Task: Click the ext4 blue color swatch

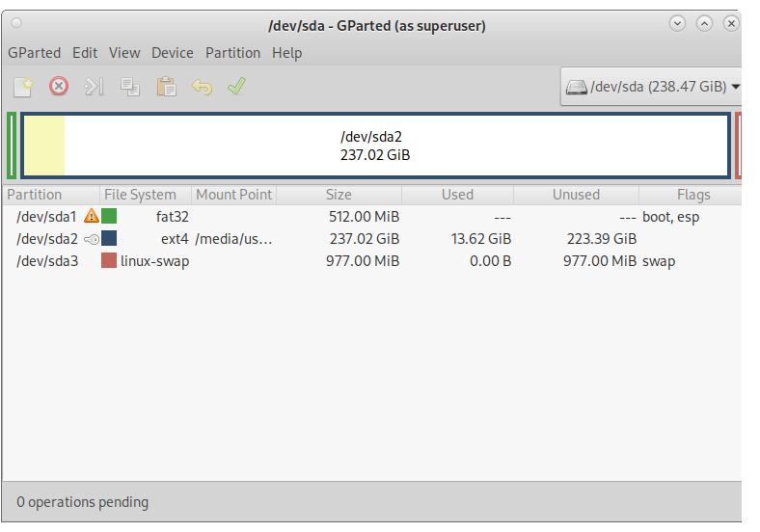Action: pos(109,239)
